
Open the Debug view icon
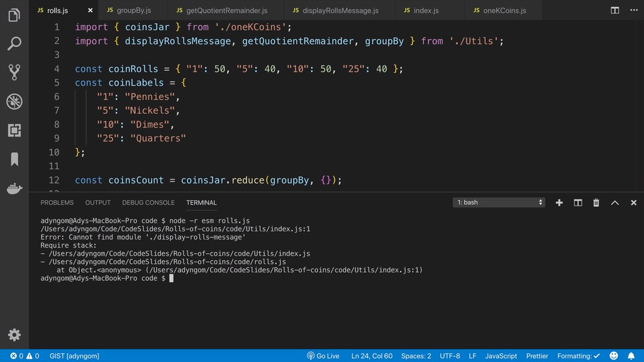click(14, 101)
